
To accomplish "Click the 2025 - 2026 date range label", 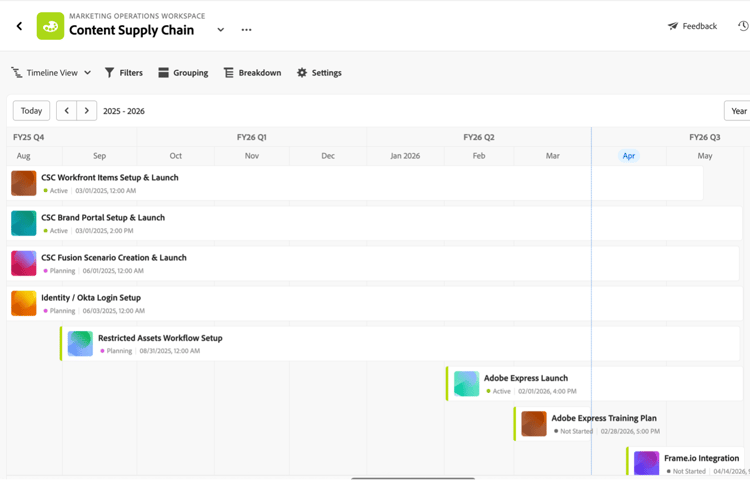I will 124,111.
